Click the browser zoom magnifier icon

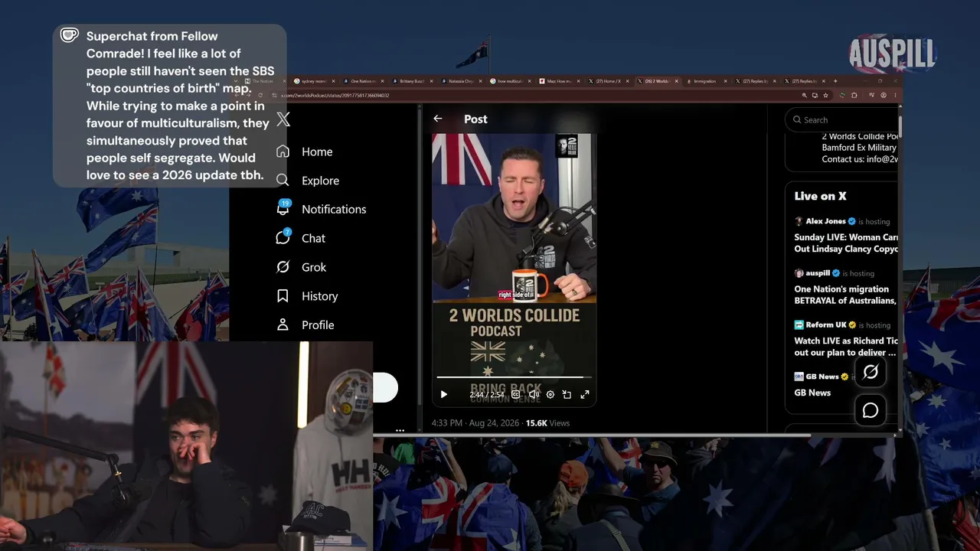point(805,96)
